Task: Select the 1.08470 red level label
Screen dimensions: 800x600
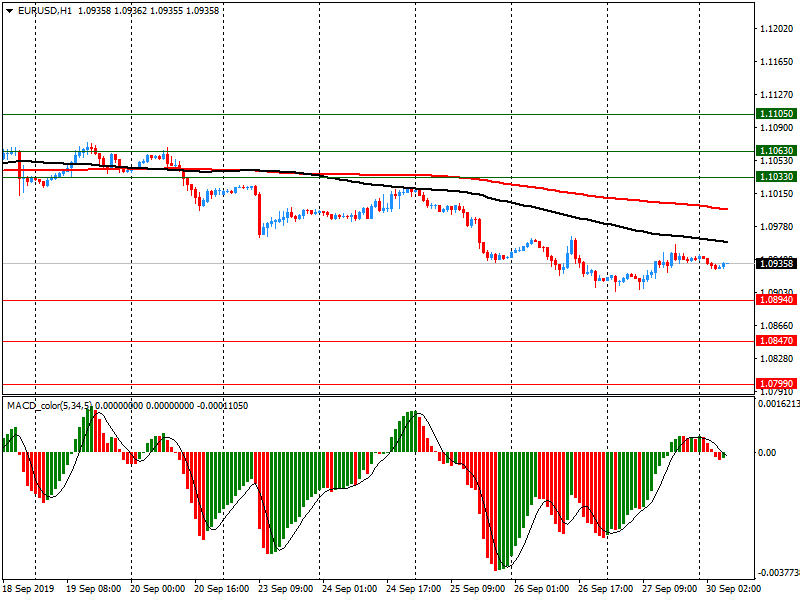Action: coord(776,340)
